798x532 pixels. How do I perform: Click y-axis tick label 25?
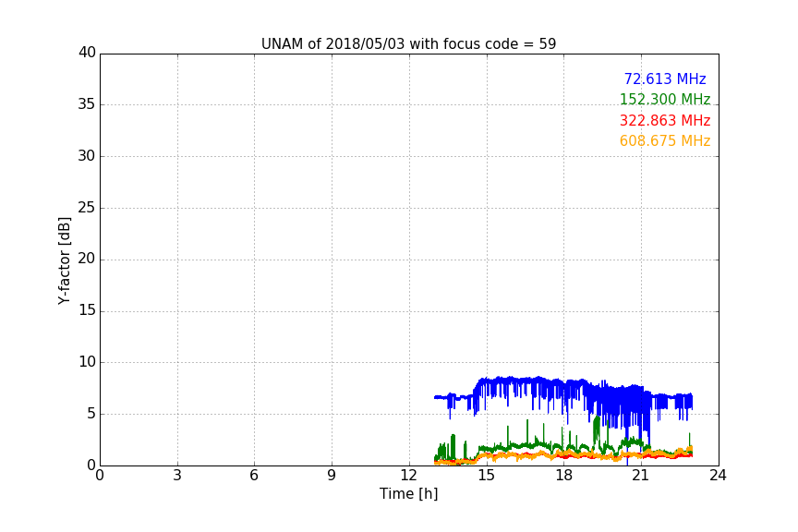point(87,208)
